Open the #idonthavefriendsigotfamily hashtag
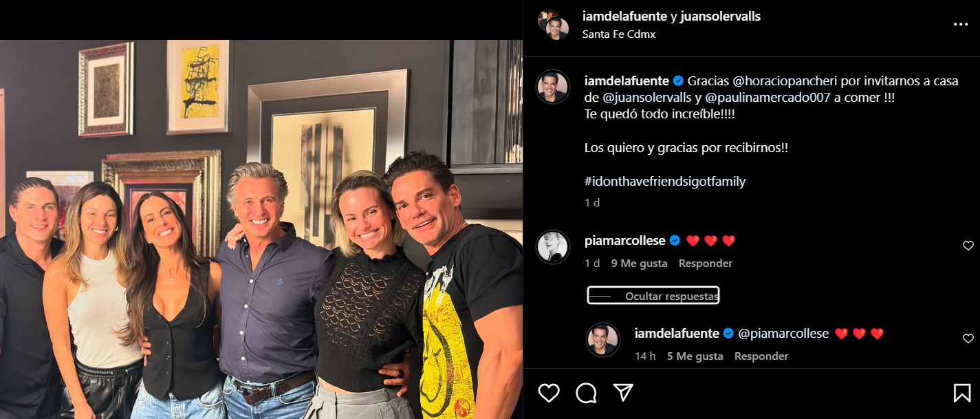 tap(665, 182)
